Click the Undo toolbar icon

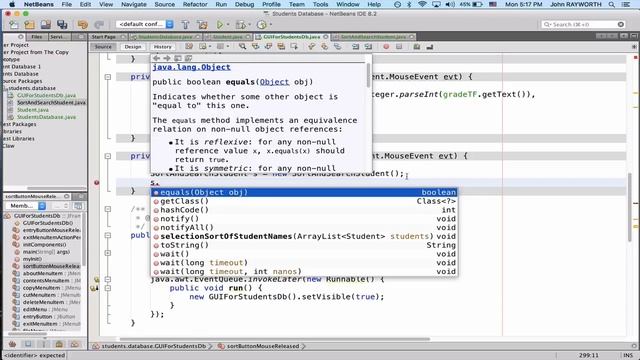coord(82,24)
